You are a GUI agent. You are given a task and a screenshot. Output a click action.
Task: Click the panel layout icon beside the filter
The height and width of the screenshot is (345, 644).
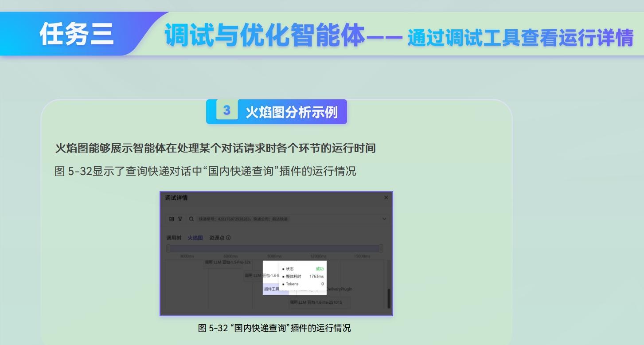point(172,219)
